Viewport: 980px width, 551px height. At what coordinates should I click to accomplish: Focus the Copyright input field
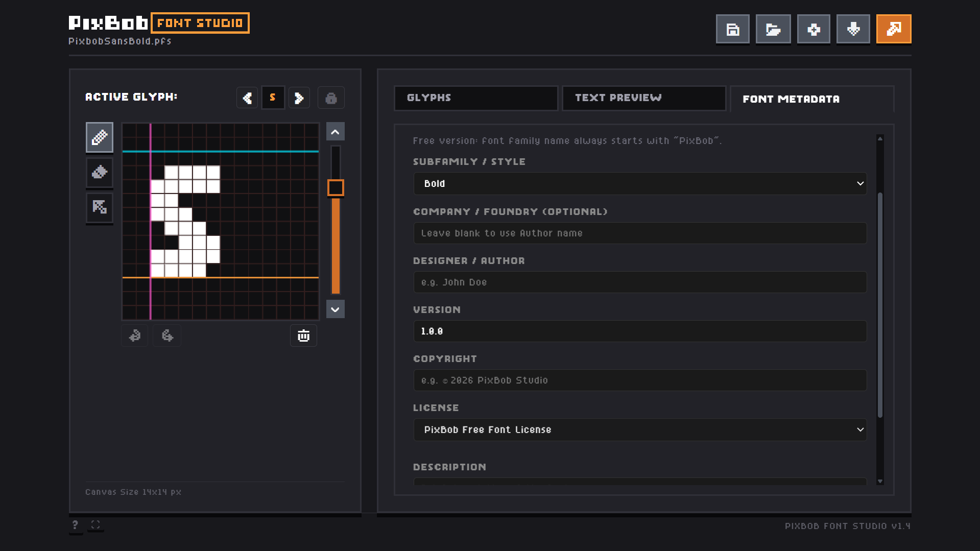[x=640, y=380]
